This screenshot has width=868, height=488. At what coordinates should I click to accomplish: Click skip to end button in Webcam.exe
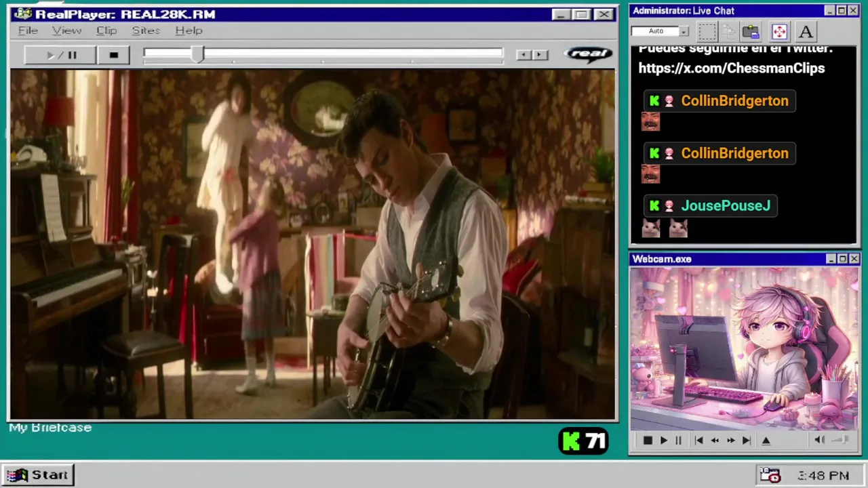point(746,441)
